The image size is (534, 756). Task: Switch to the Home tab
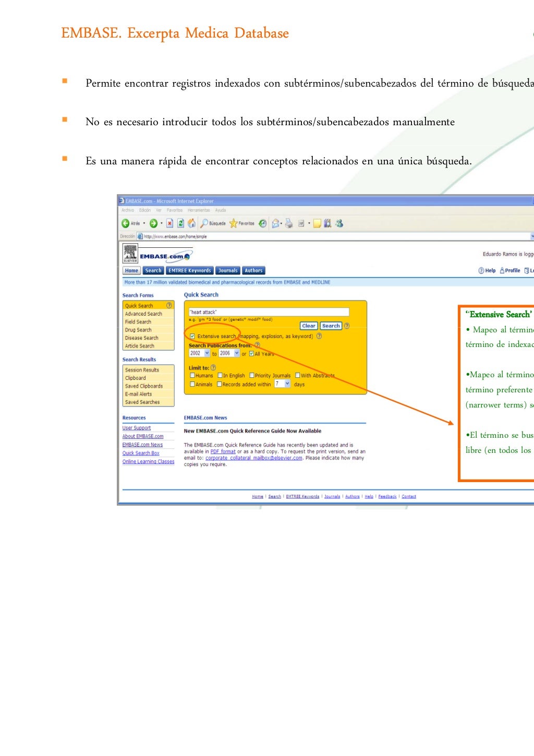pos(131,270)
